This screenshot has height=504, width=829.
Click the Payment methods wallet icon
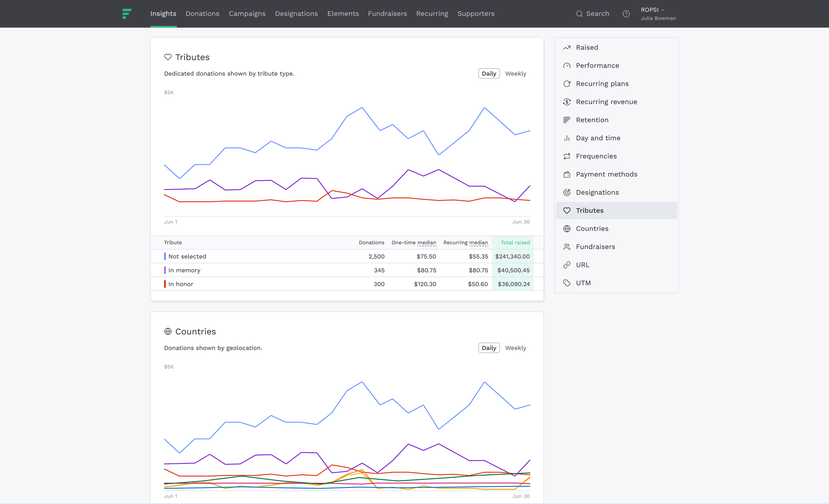pos(567,174)
